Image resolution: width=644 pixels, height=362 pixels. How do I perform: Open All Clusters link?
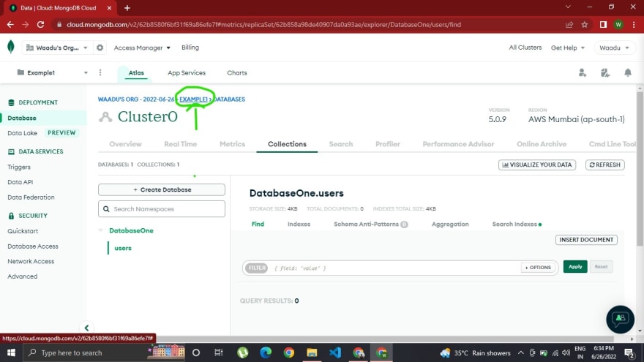click(525, 48)
